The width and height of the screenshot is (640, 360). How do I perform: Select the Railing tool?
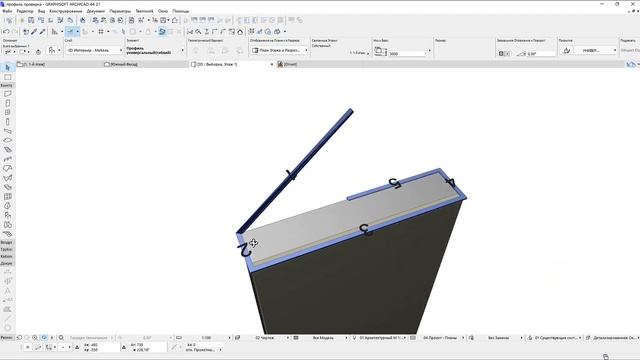pos(7,159)
